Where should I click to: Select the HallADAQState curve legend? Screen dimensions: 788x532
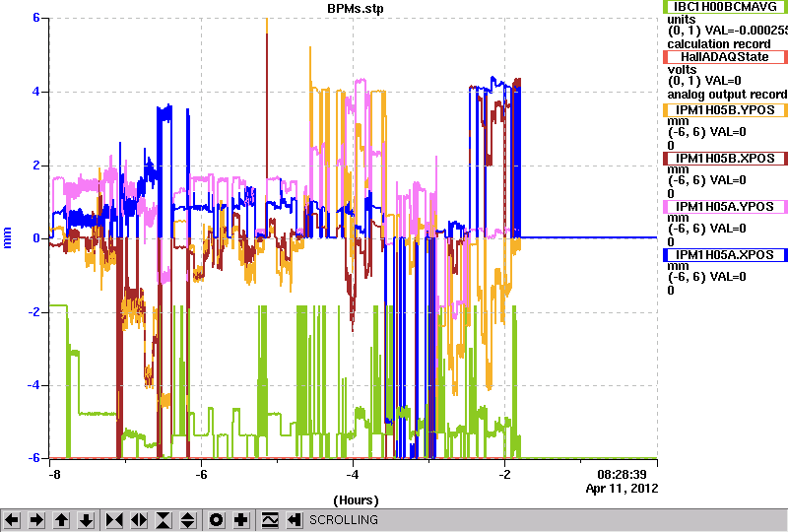[725, 57]
